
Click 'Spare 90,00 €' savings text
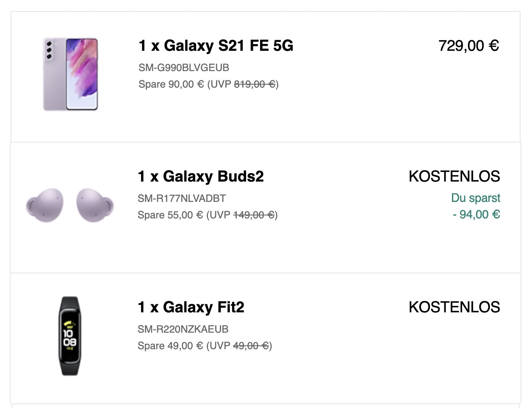171,84
